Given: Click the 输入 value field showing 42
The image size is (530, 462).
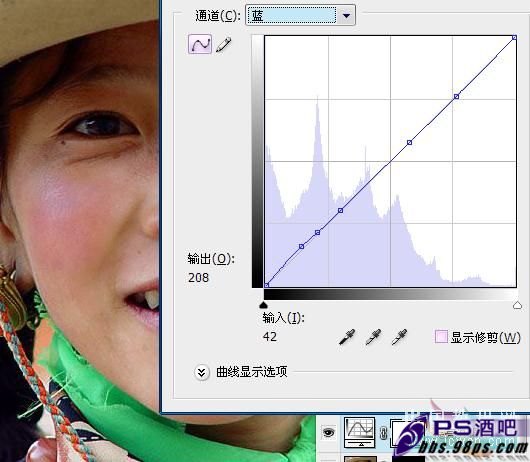Looking at the screenshot, I should tap(270, 337).
